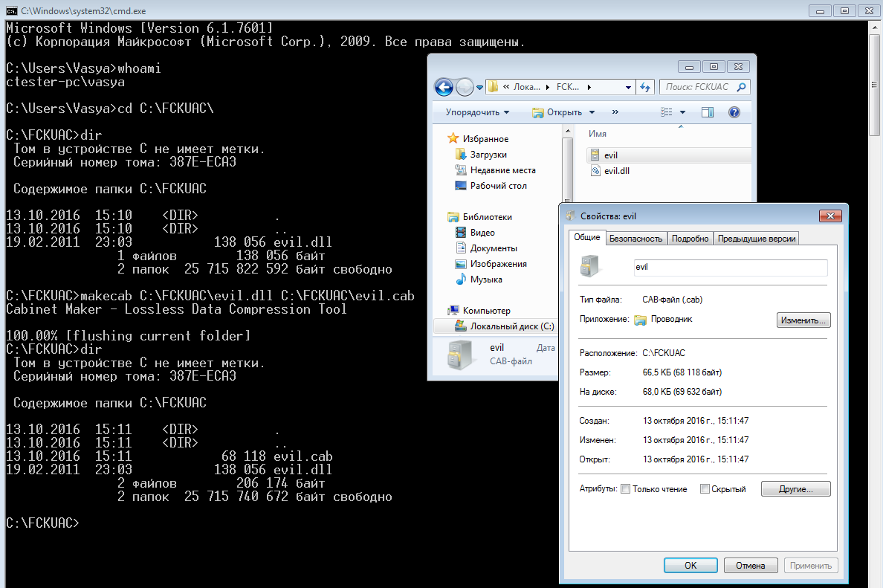The width and height of the screenshot is (883, 588).
Task: Select Музыка library in the sidebar
Action: tap(485, 280)
